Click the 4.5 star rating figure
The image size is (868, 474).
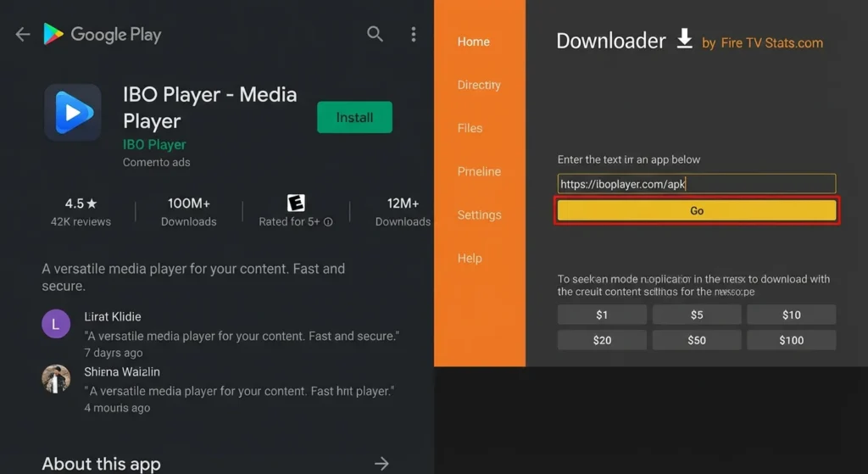click(81, 204)
